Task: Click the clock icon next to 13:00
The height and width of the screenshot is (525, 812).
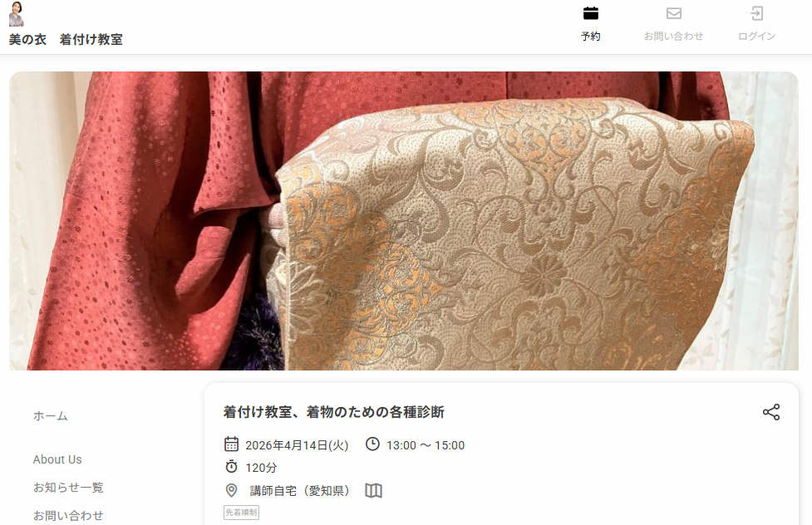Action: pyautogui.click(x=372, y=444)
